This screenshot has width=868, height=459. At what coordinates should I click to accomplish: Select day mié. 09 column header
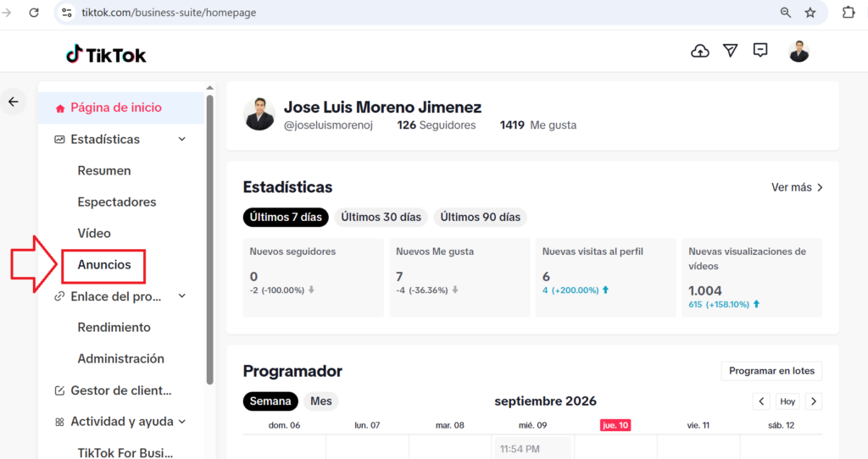(x=533, y=425)
